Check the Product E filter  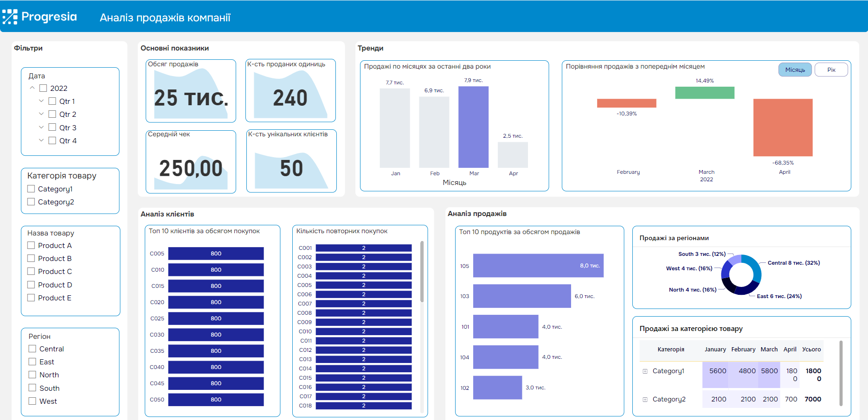coord(31,298)
